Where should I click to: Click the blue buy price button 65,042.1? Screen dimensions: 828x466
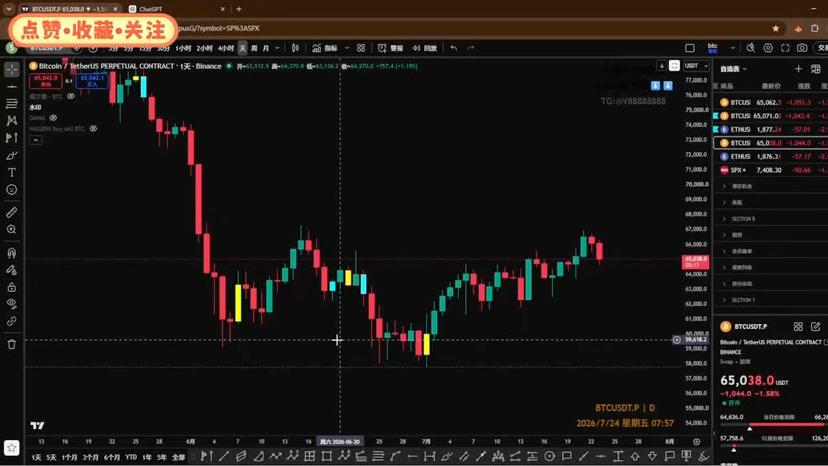(x=92, y=80)
